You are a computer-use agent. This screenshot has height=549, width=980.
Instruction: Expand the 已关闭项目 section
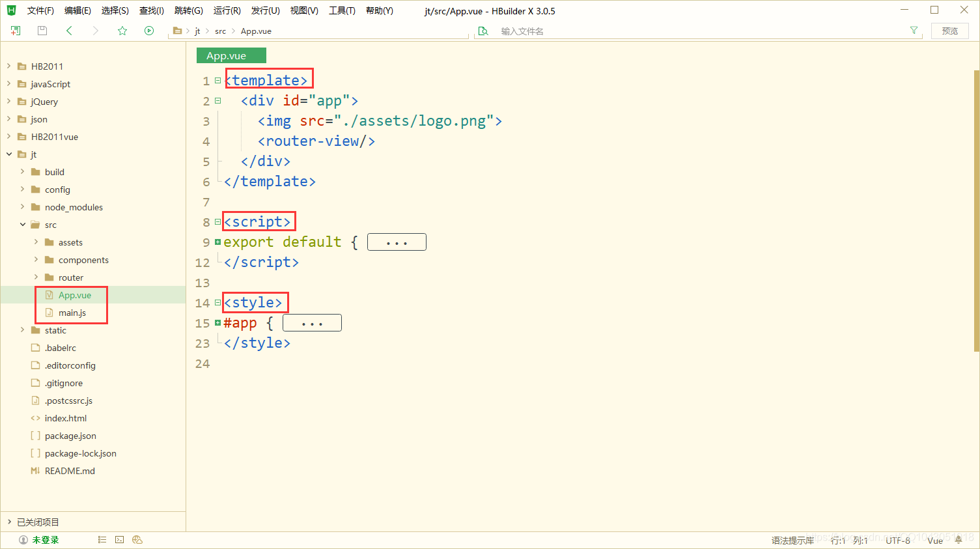(8, 522)
